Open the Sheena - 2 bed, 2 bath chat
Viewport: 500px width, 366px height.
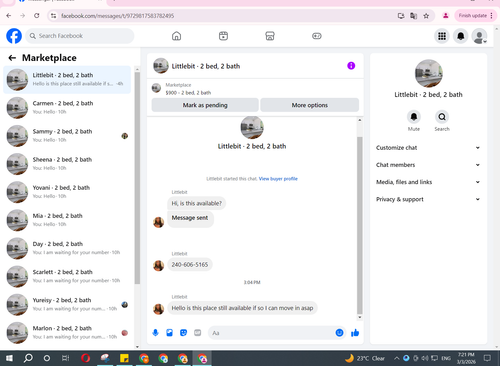click(67, 164)
